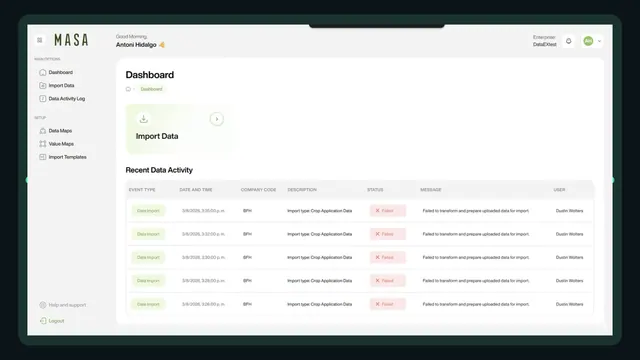Viewport: 640px width, 360px height.
Task: Click Data Import badge in 3:26 p.m. row
Action: point(148,304)
